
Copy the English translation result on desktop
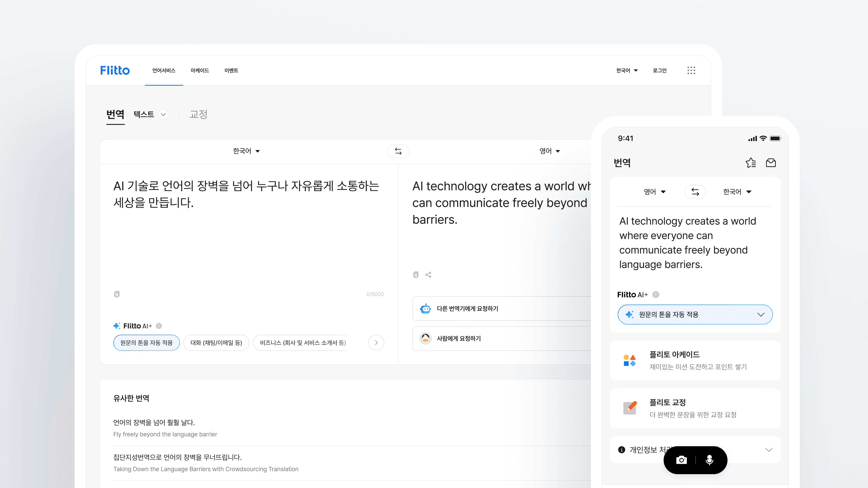416,275
